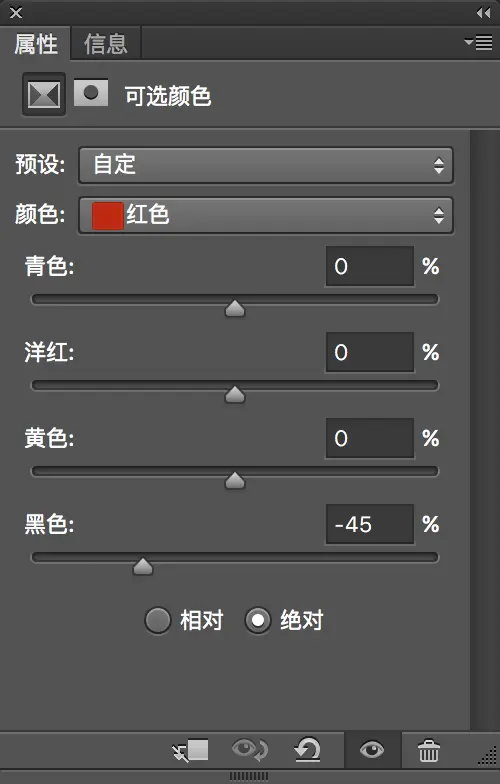The width and height of the screenshot is (500, 784).
Task: Close the panel with X button
Action: point(16,12)
